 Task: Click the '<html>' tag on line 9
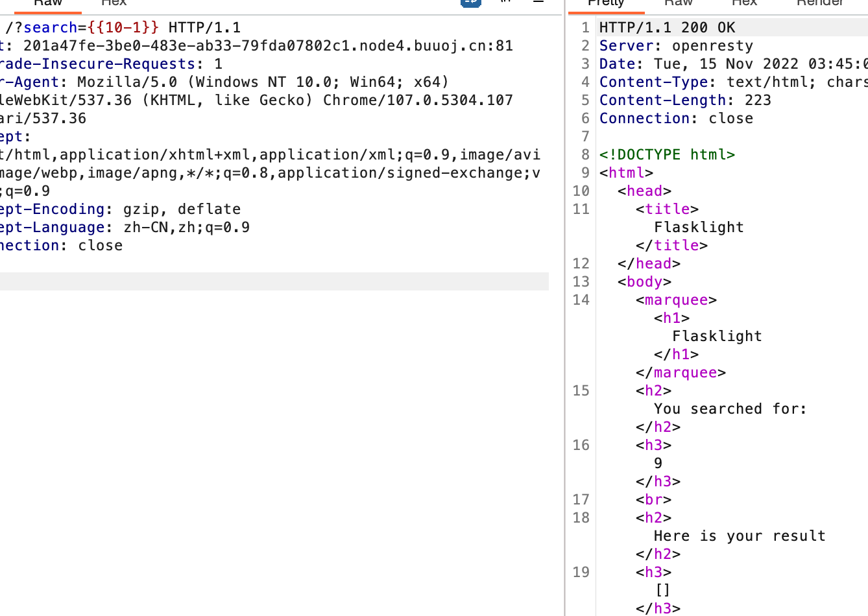626,172
